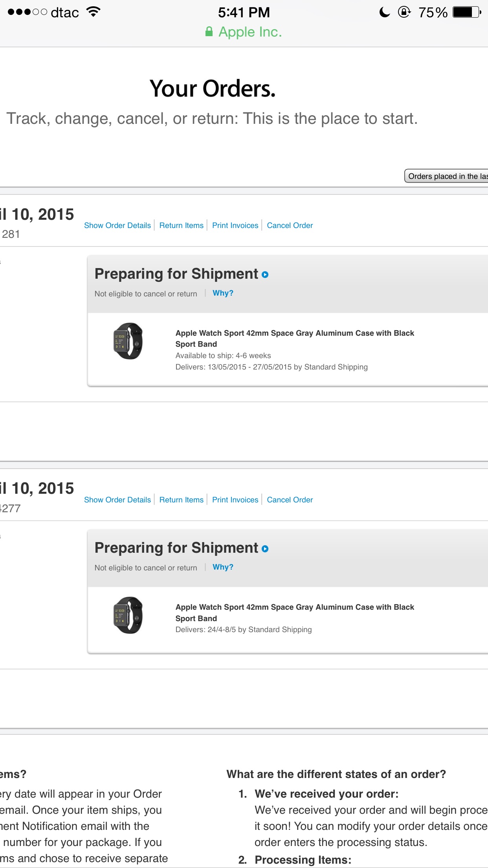Tap the blue arrow icon beside first Preparing for Shipment
488x868 pixels.
point(265,275)
